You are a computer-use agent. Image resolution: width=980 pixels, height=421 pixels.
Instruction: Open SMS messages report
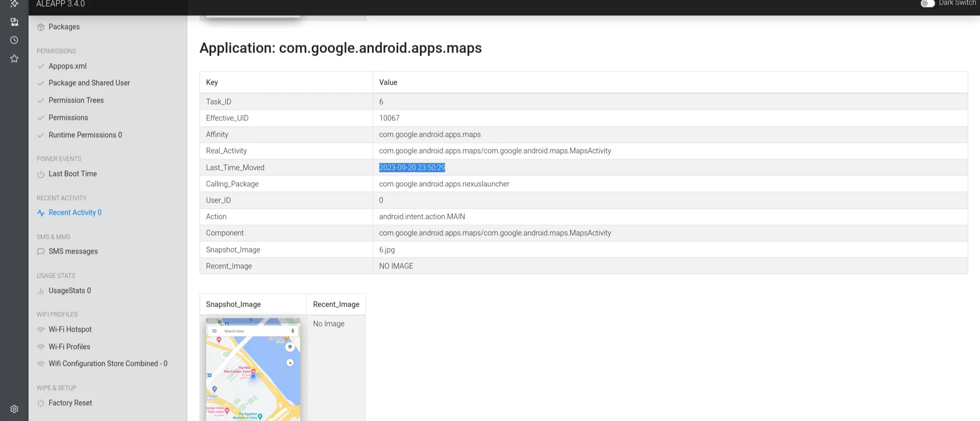pyautogui.click(x=73, y=251)
